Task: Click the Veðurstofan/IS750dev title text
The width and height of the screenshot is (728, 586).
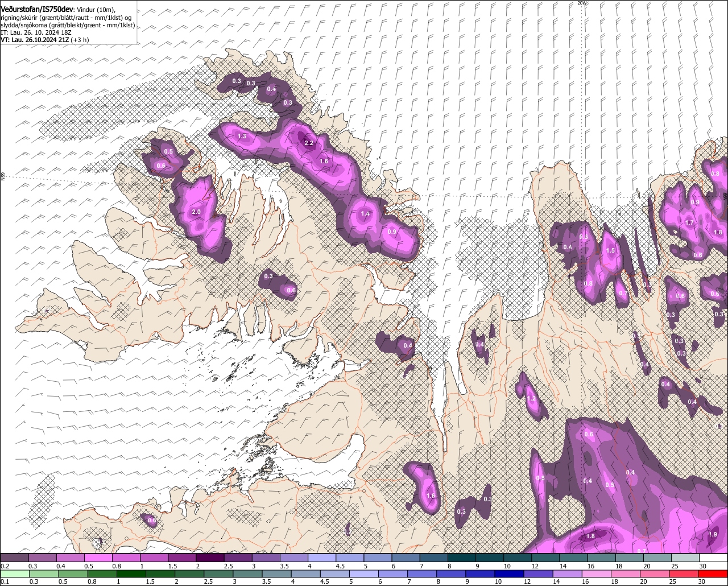Action: (x=38, y=10)
